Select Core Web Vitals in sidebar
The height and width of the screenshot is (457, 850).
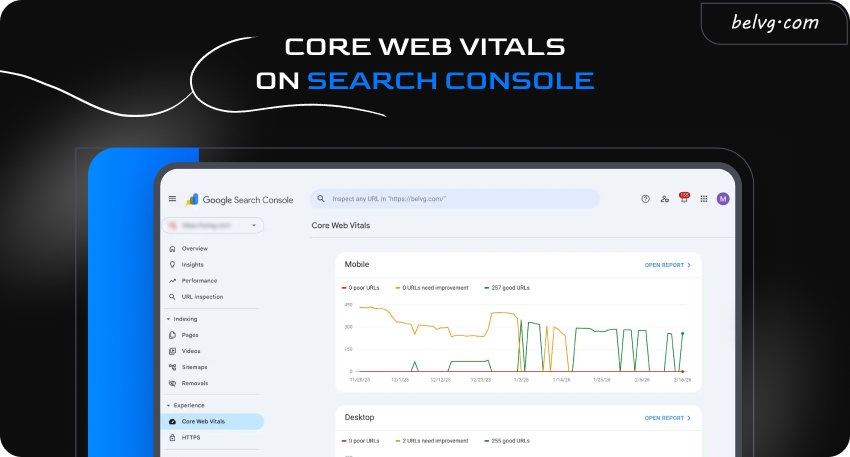coord(212,421)
